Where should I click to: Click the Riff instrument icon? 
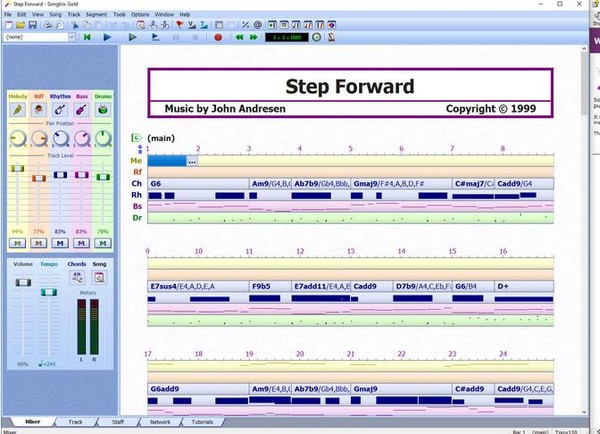pos(38,110)
